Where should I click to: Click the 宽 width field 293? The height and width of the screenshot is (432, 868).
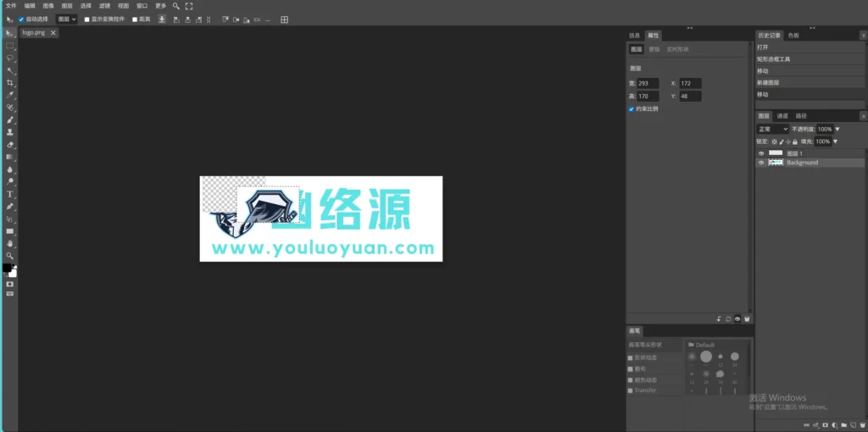(648, 84)
